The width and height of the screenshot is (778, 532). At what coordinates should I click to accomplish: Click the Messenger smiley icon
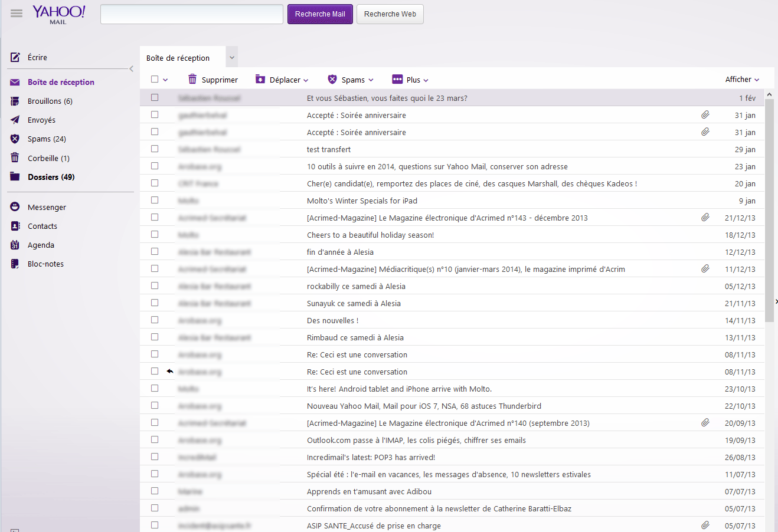pos(15,207)
